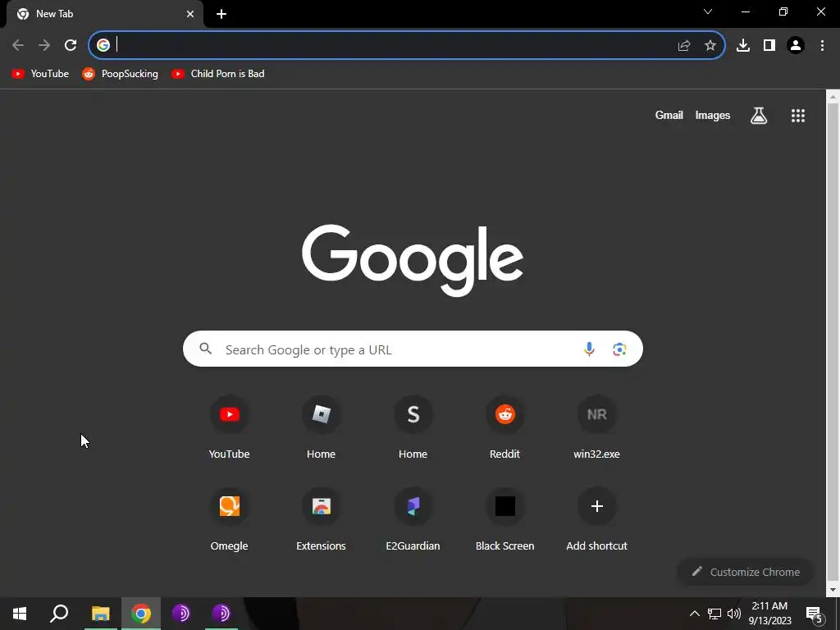
Task: Open the PoopSucking Reddit bookmark
Action: tap(120, 74)
